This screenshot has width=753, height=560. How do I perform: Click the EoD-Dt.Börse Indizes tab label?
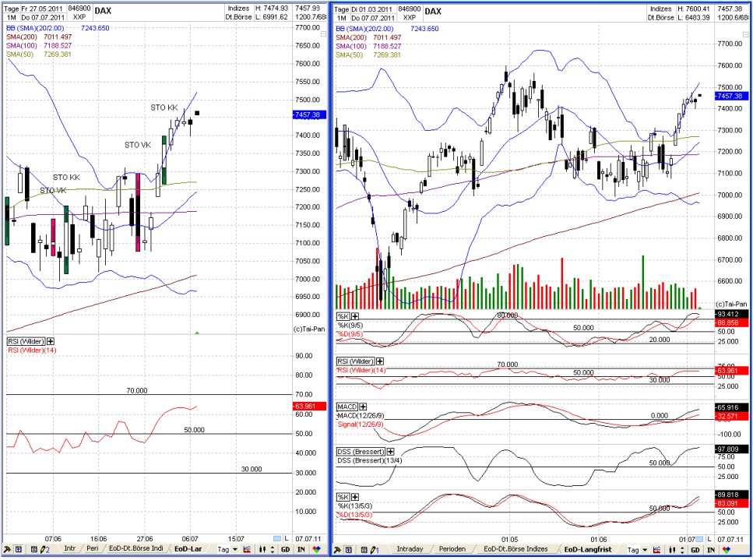tap(515, 550)
